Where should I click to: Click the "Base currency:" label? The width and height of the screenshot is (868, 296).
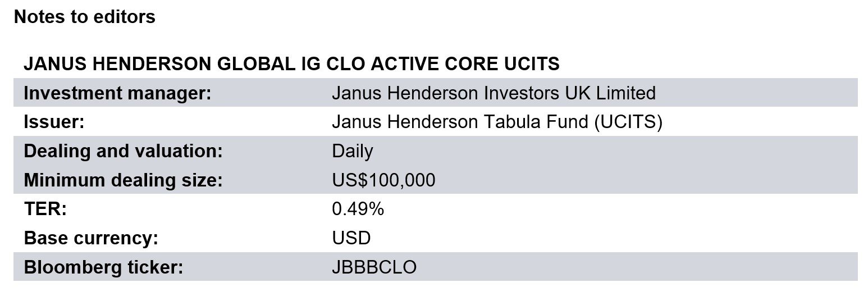91,238
